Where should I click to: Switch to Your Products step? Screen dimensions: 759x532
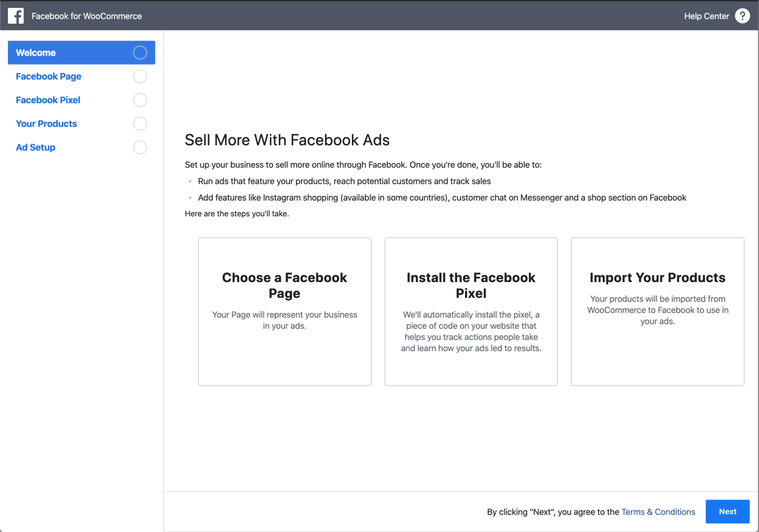point(82,123)
